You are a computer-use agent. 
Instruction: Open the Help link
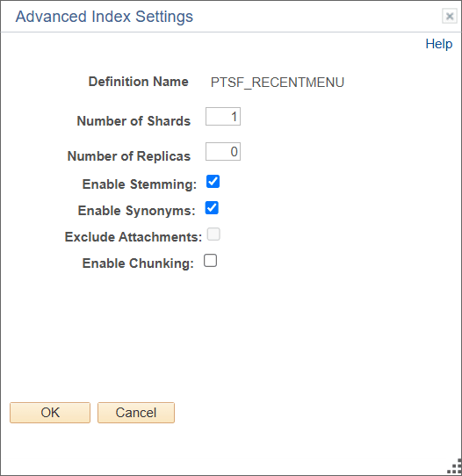[438, 44]
